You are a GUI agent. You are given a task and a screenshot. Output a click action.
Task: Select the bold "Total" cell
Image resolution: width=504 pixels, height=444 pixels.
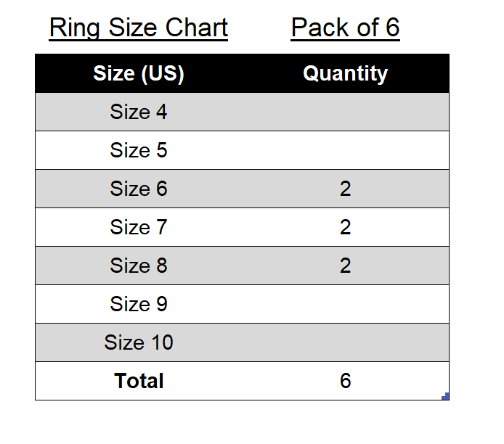tap(139, 381)
